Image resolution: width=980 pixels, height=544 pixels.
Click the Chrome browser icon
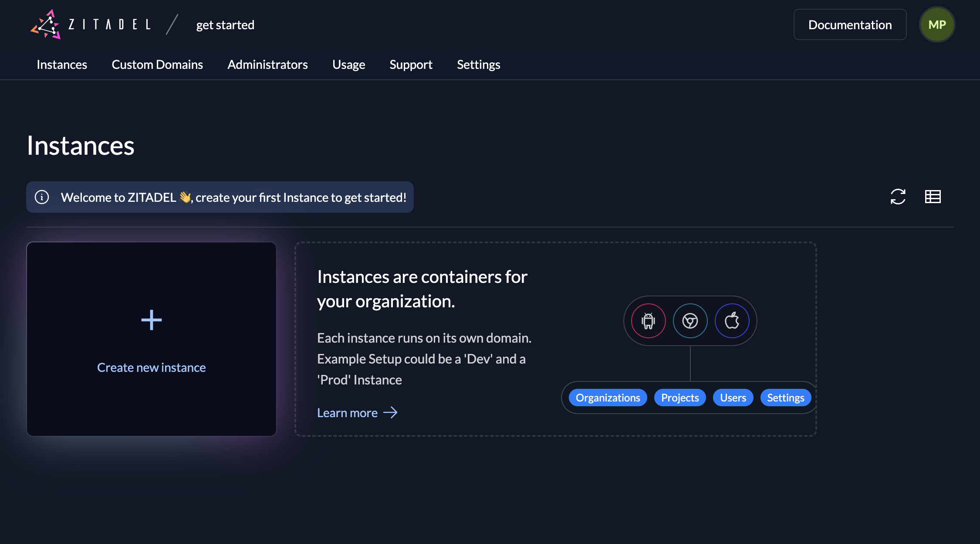[690, 321]
